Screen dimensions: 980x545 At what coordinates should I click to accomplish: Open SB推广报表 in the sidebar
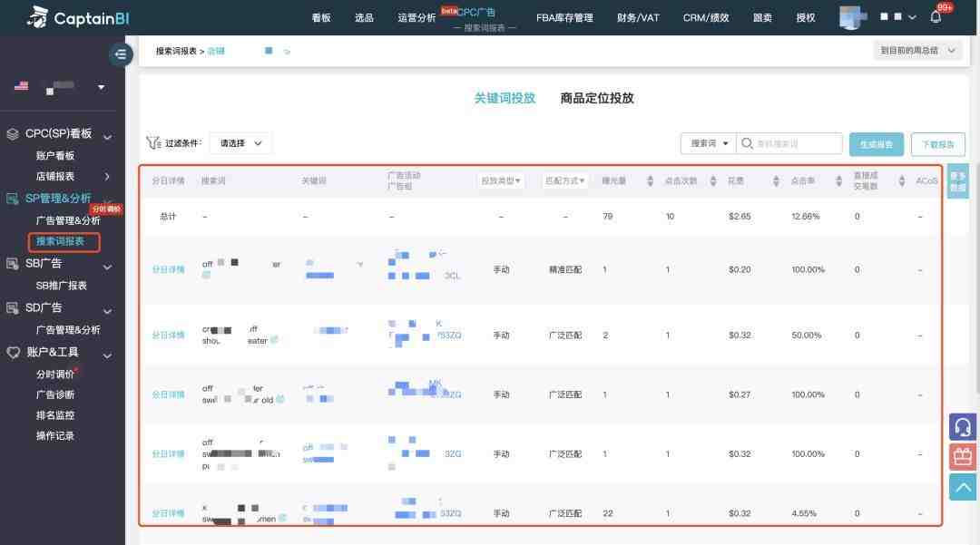62,286
